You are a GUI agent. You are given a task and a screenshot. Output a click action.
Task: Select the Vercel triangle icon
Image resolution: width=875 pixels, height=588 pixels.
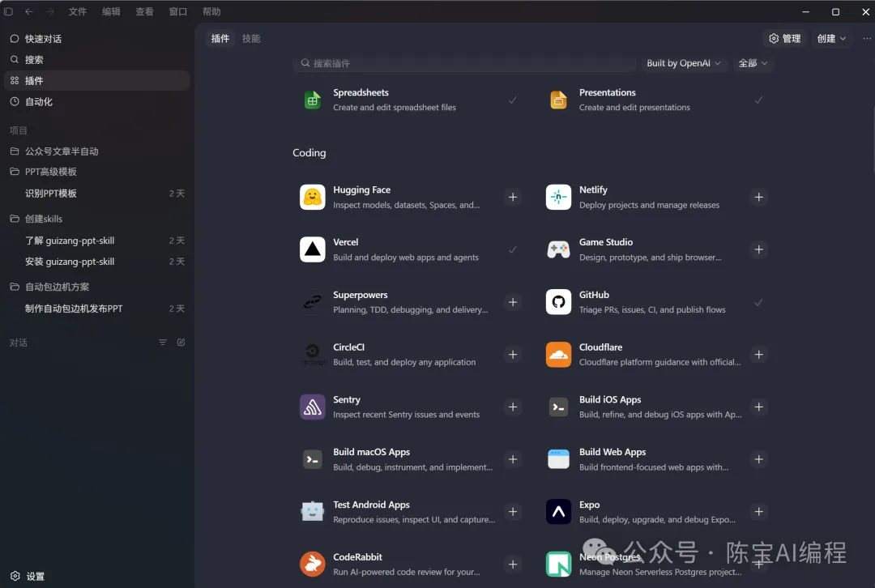pyautogui.click(x=313, y=249)
